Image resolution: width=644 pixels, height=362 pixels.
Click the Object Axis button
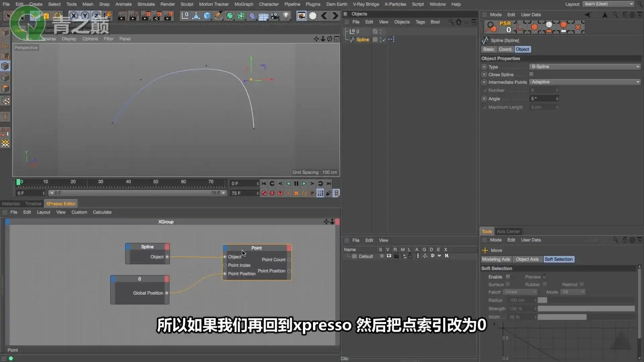(527, 259)
